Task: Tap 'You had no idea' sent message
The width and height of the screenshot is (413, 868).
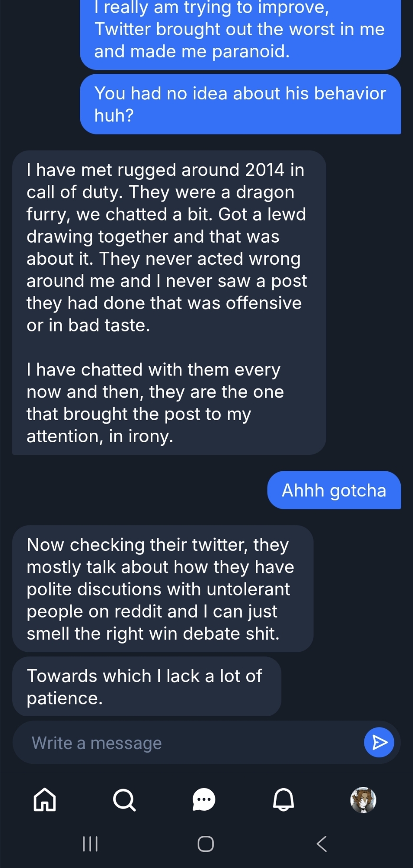Action: pos(240,104)
